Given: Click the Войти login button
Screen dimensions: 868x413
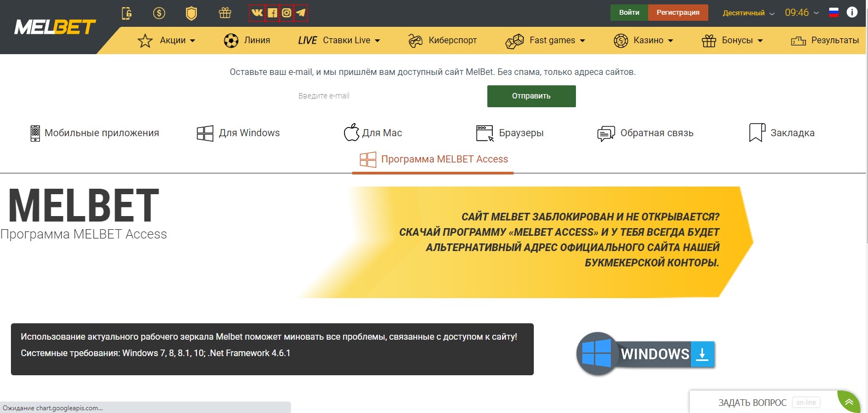Looking at the screenshot, I should 629,13.
